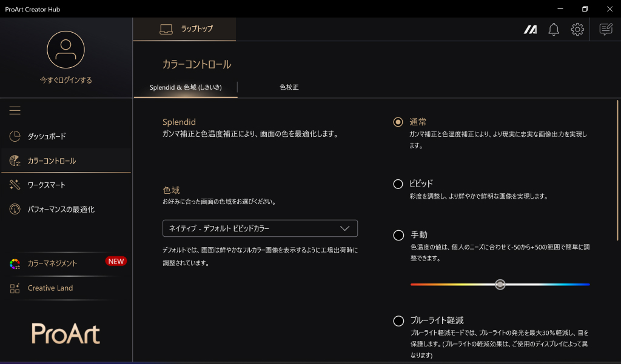Open ダッシュボード in the sidebar
The width and height of the screenshot is (621, 364).
(66, 136)
